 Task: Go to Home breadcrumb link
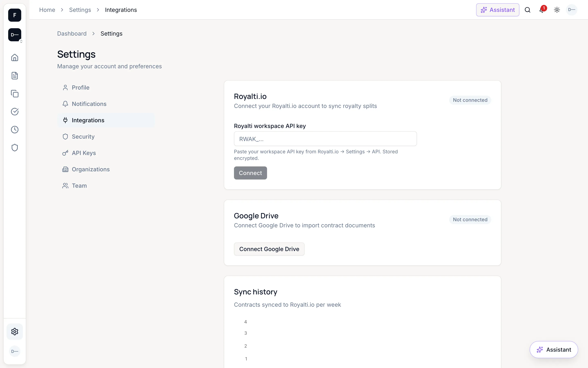tap(47, 10)
